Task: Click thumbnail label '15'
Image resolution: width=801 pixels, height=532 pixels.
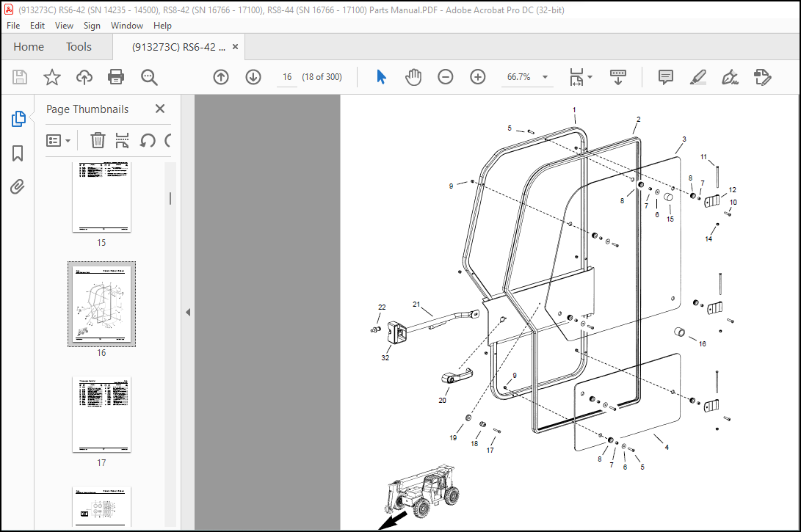Action: click(101, 242)
